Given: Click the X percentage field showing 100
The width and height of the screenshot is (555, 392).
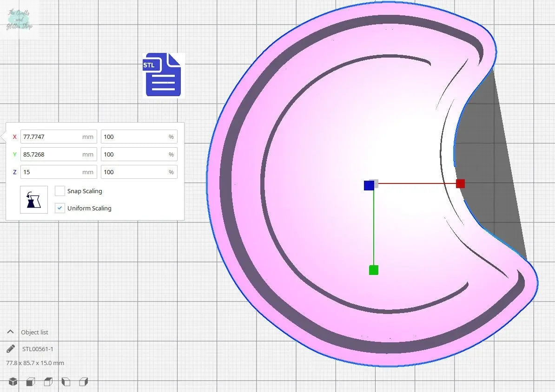Looking at the screenshot, I should pos(139,137).
